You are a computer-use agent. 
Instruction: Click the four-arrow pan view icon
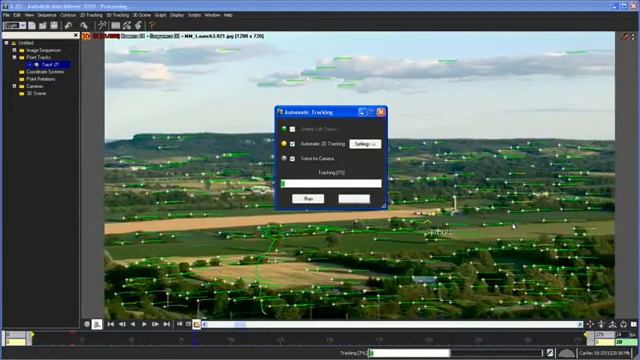click(x=590, y=324)
